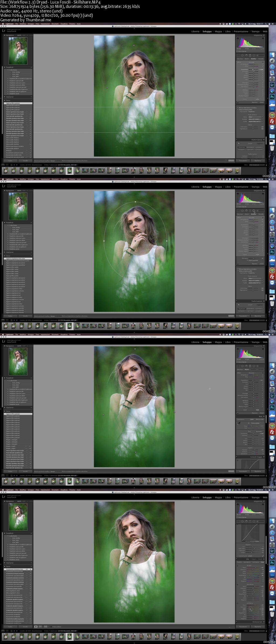Pick Upright guided tool icon, 00:02:44 frame
The width and height of the screenshot is (276, 644).
tap(239, 143)
